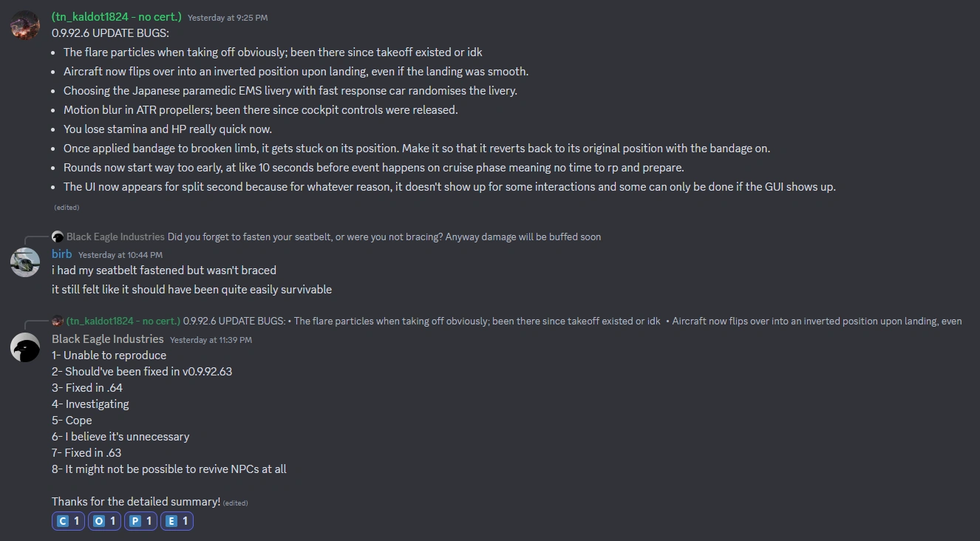Click Black Eagle Industries' eagle avatar
Image resolution: width=980 pixels, height=541 pixels.
[x=24, y=347]
